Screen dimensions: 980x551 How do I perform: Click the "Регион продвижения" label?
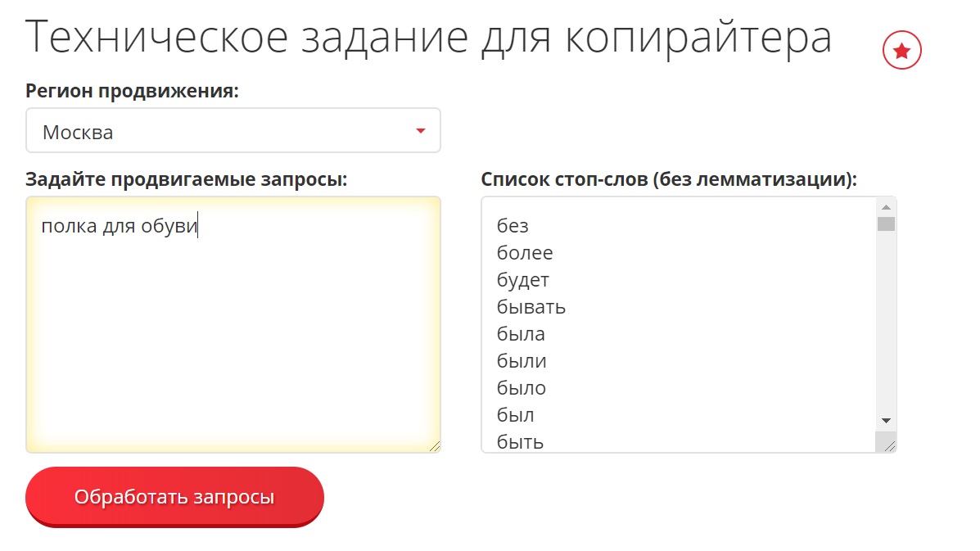[132, 91]
